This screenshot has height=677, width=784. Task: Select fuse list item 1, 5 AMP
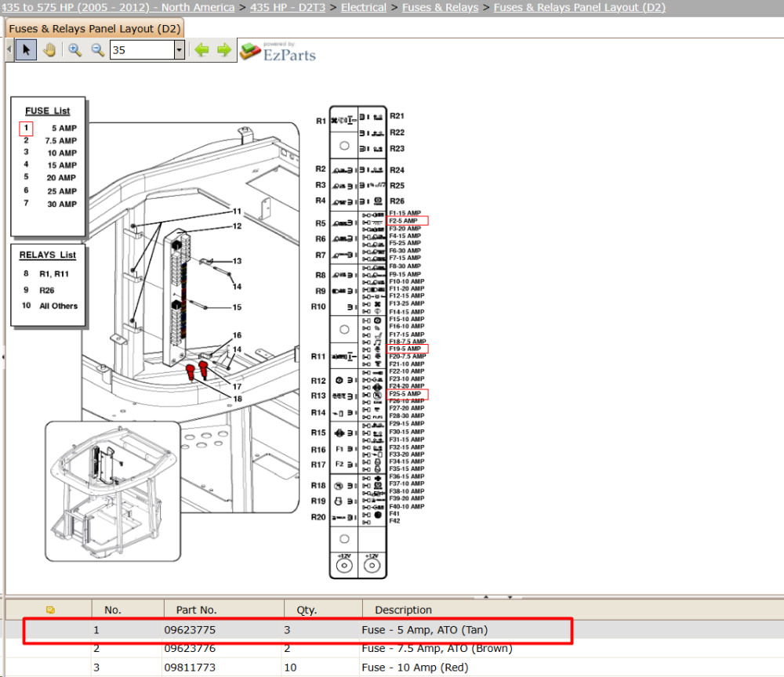point(49,129)
